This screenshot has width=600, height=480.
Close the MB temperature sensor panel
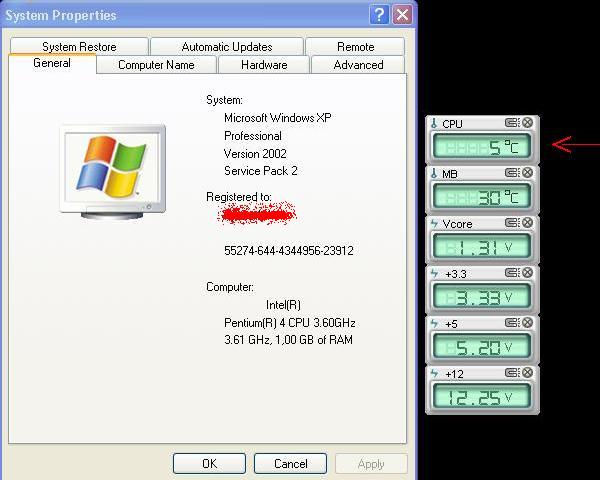527,173
